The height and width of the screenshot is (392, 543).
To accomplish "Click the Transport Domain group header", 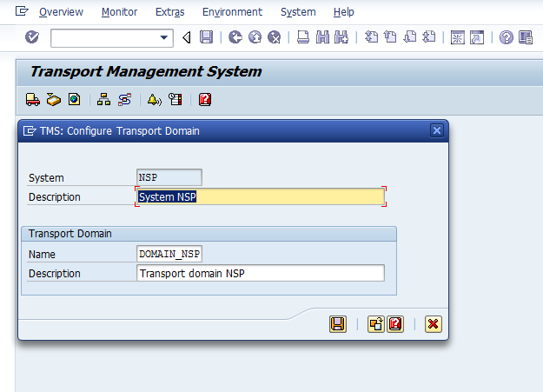I will (209, 234).
